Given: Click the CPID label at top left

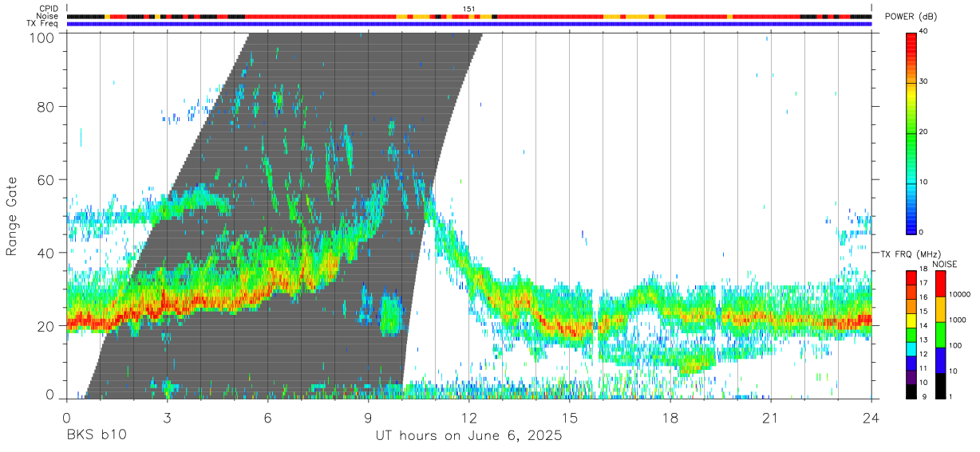Looking at the screenshot, I should [49, 9].
